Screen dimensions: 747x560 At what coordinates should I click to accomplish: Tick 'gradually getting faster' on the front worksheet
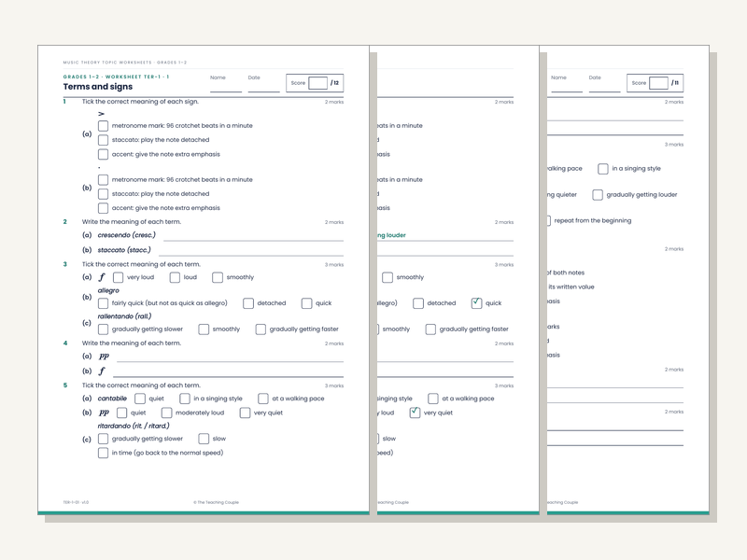[x=261, y=329]
